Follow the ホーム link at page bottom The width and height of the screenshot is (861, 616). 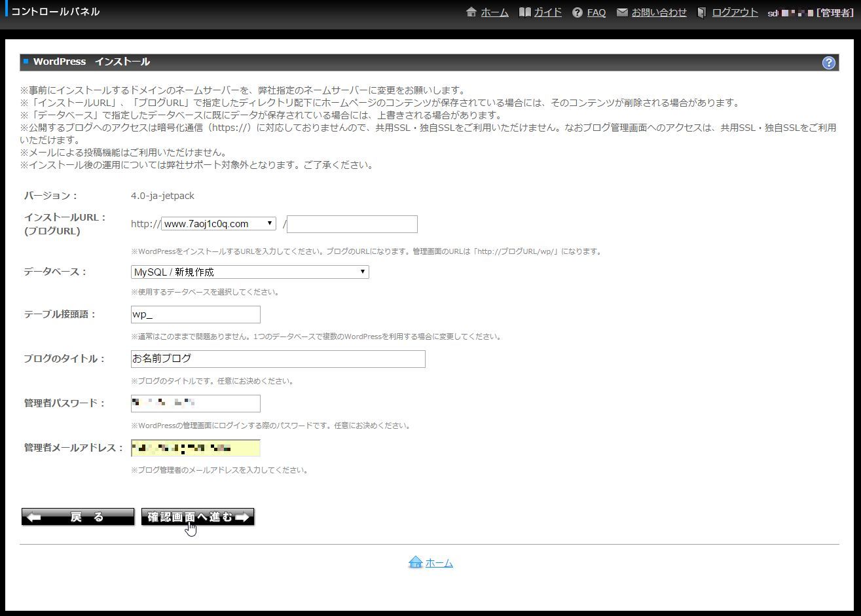439,563
